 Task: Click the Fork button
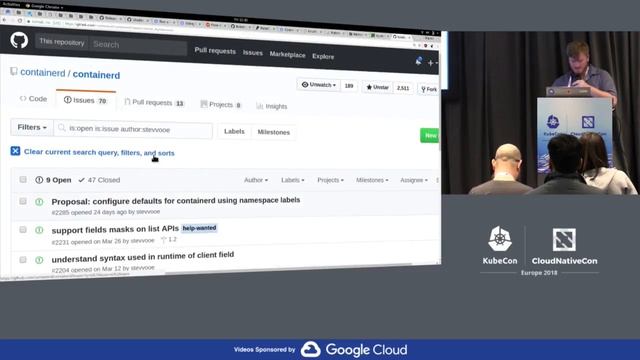(429, 89)
